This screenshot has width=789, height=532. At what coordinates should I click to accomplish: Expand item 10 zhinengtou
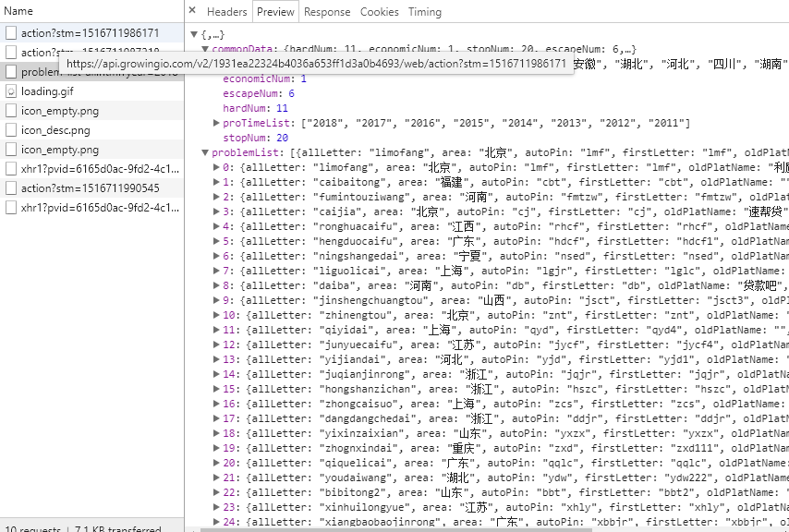[x=216, y=315]
